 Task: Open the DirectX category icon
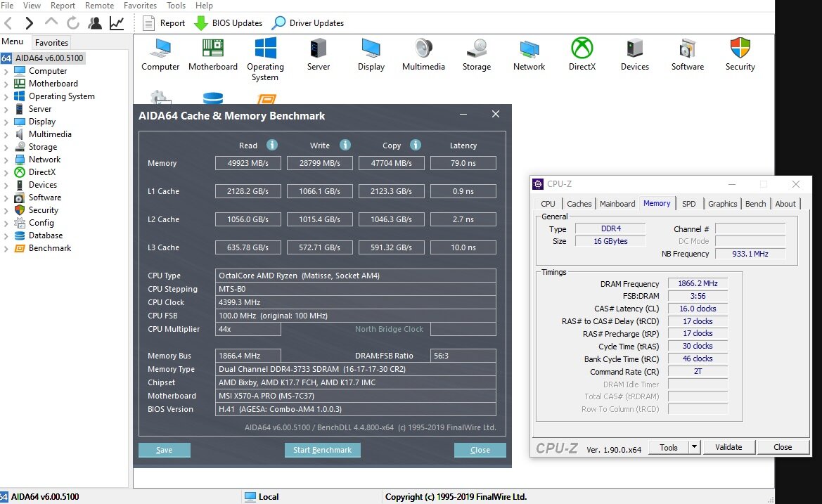582,55
